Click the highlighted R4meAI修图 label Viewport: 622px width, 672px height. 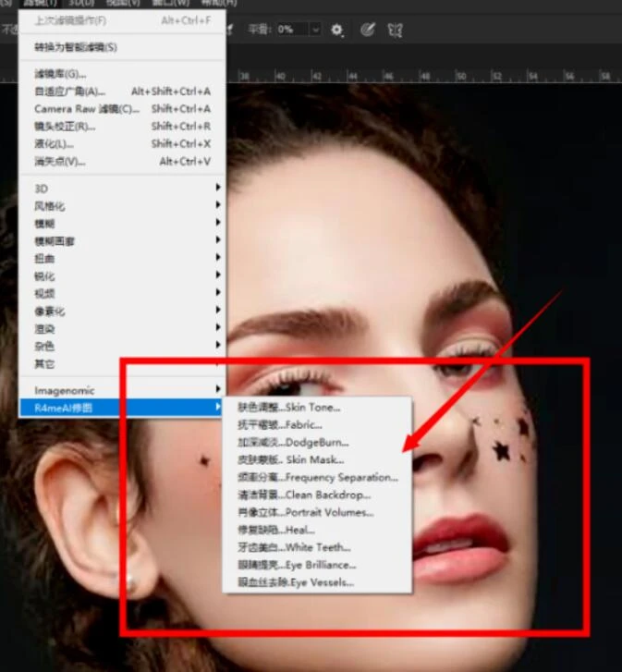pos(64,408)
